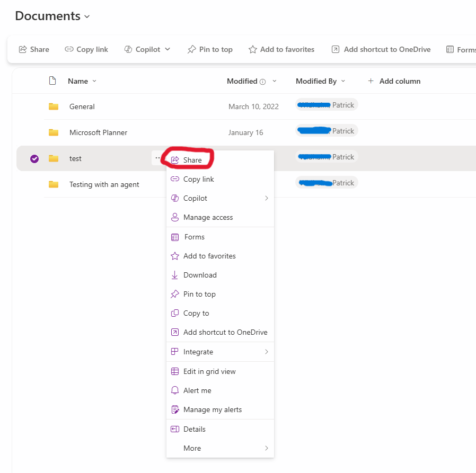
Task: Expand the Integrate submenu arrow
Action: [x=267, y=352]
